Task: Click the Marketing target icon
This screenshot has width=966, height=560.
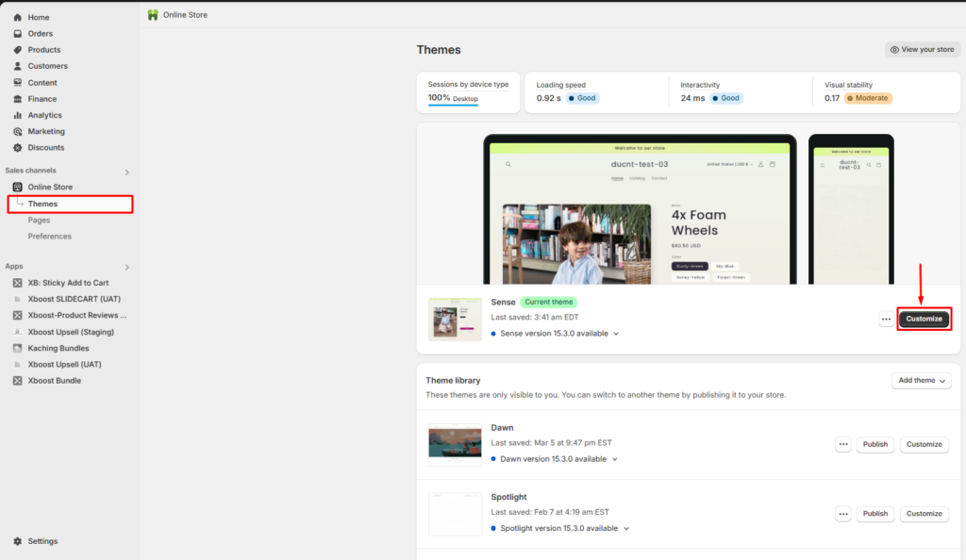Action: click(18, 131)
